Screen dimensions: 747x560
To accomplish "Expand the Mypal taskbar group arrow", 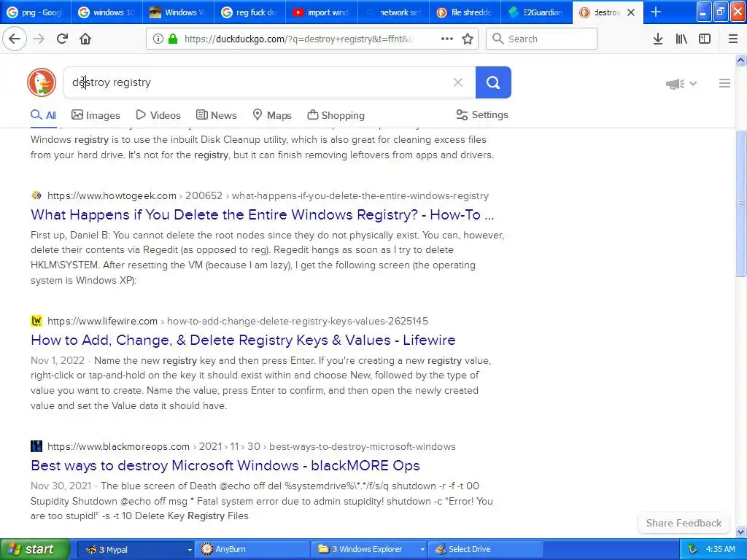I will coord(189,550).
